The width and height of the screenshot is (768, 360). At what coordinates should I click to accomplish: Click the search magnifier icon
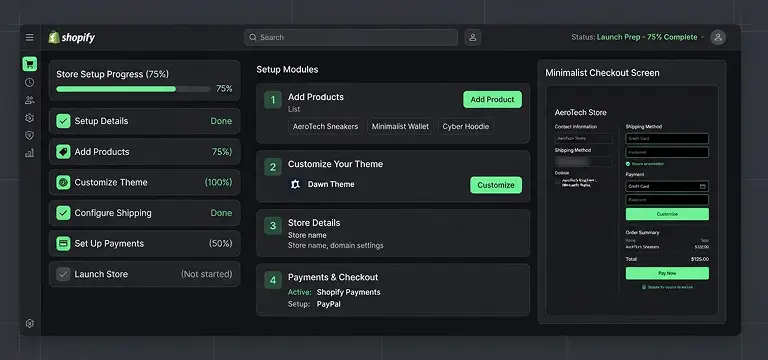point(253,37)
